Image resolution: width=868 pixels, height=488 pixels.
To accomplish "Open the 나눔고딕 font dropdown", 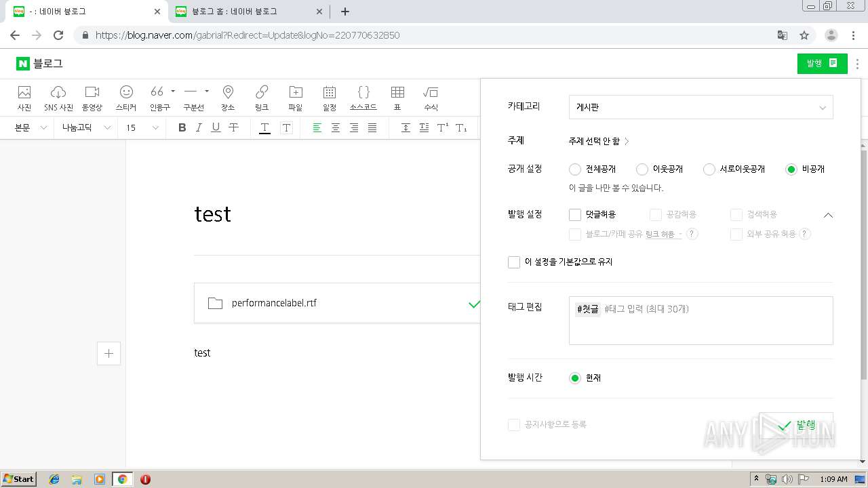I will [87, 127].
